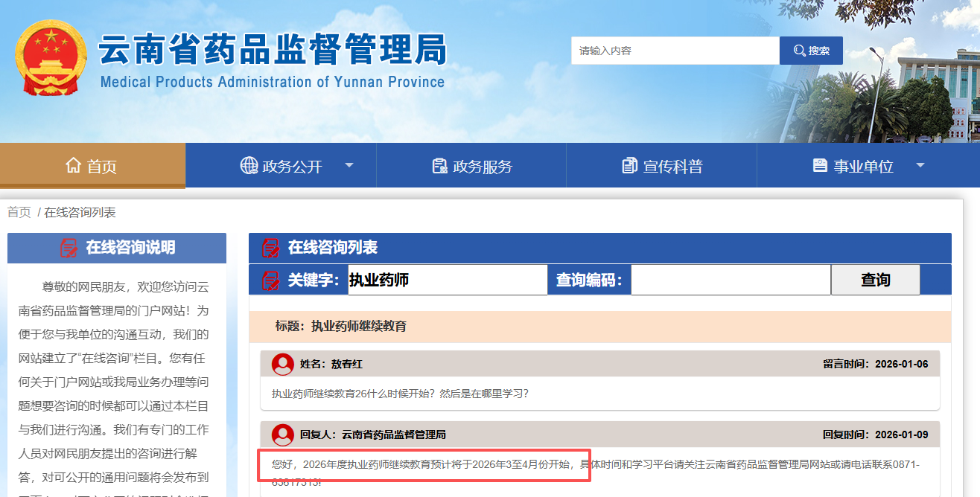Screen dimensions: 980x497
Task: Open the 政务服务 menu item
Action: (x=482, y=167)
